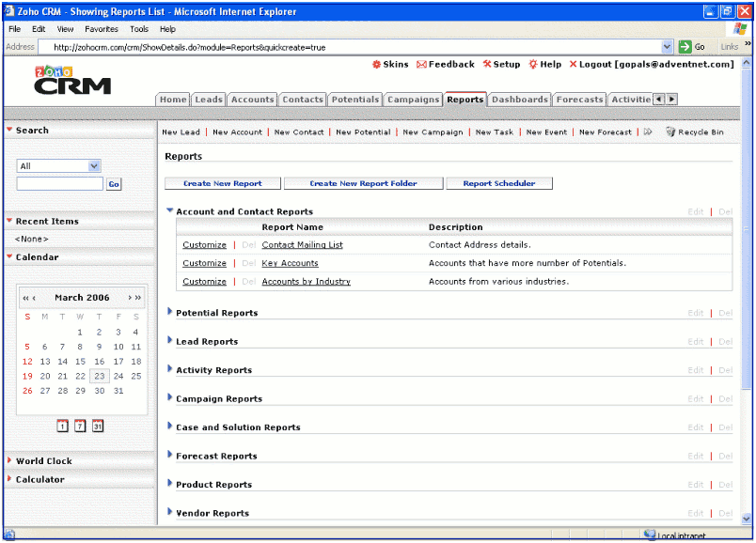Viewport: 756px width, 543px height.
Task: Go to previous month in calendar
Action: click(34, 298)
